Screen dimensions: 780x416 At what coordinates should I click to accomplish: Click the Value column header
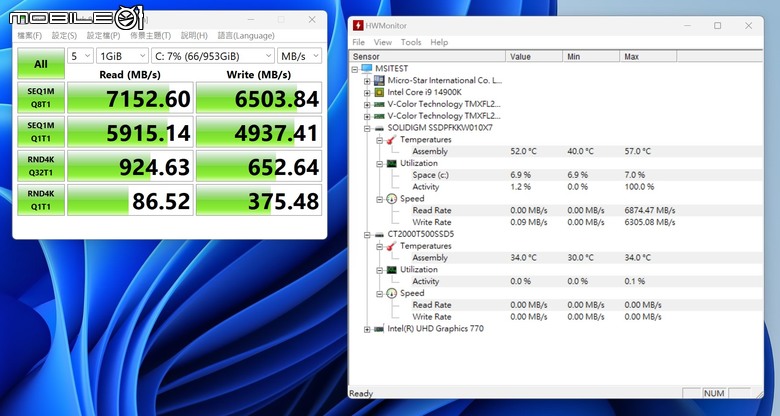click(534, 56)
